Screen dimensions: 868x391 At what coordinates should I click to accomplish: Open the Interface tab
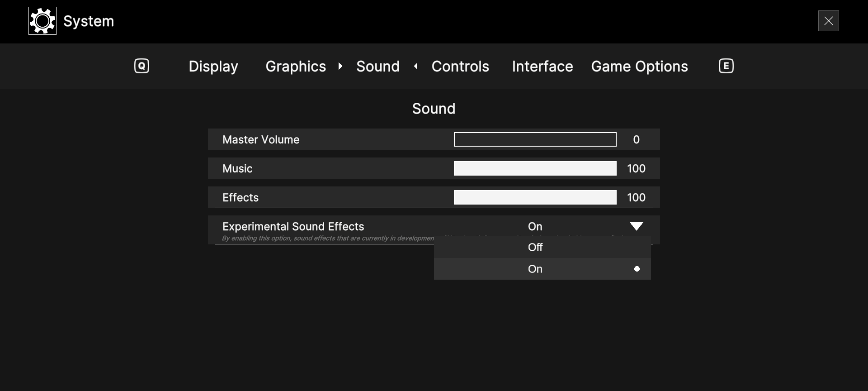point(542,67)
